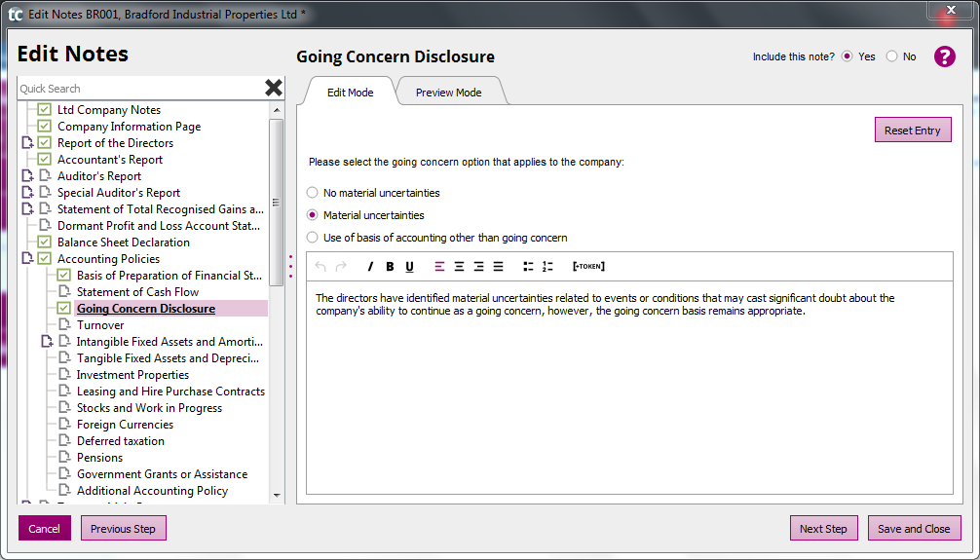Set 'Include this note?' to No

(891, 56)
